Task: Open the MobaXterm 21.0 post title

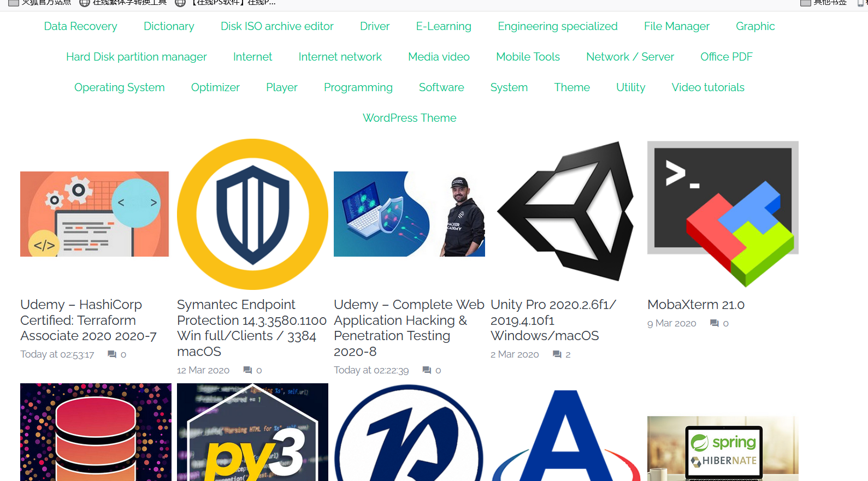Action: [x=696, y=305]
